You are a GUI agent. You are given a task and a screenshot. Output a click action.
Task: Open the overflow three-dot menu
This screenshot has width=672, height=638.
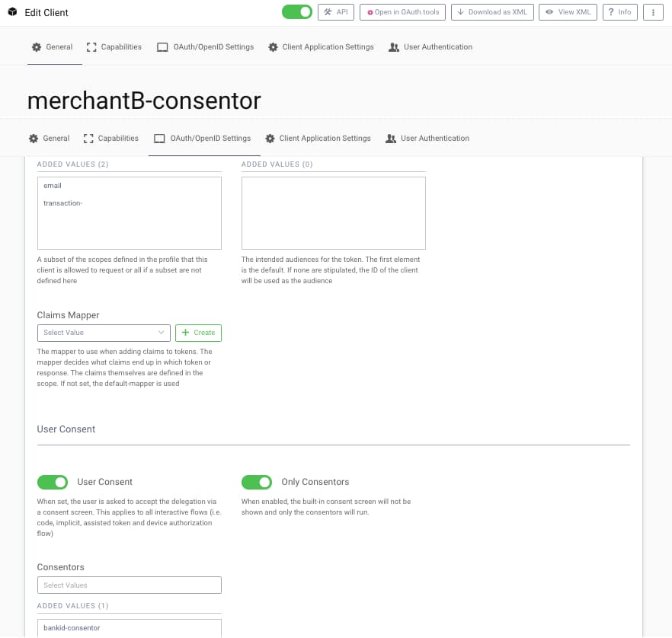click(653, 11)
